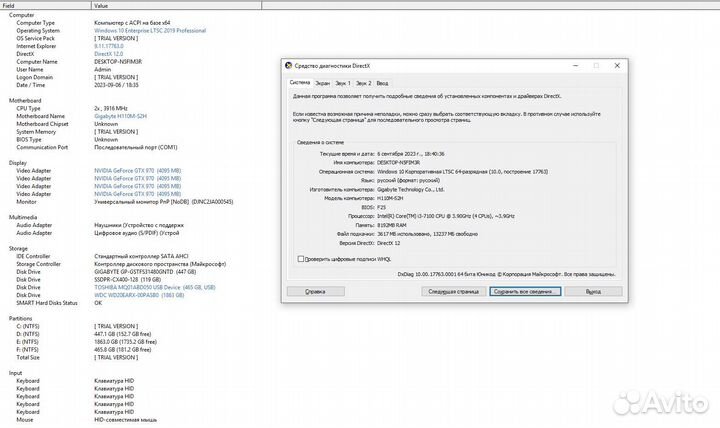Screen dimensions: 720x428
Task: Click 'Сохранить все сведения...' button
Action: coord(525,292)
